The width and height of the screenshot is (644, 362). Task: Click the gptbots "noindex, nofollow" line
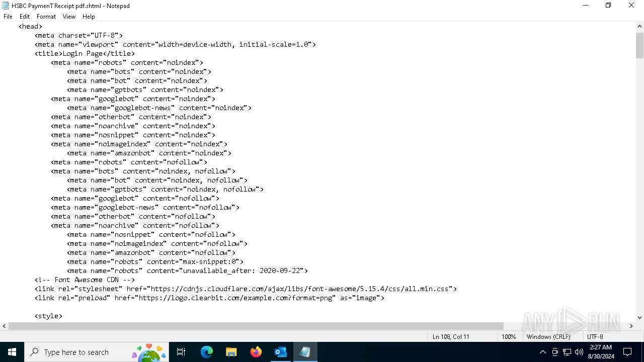(166, 190)
